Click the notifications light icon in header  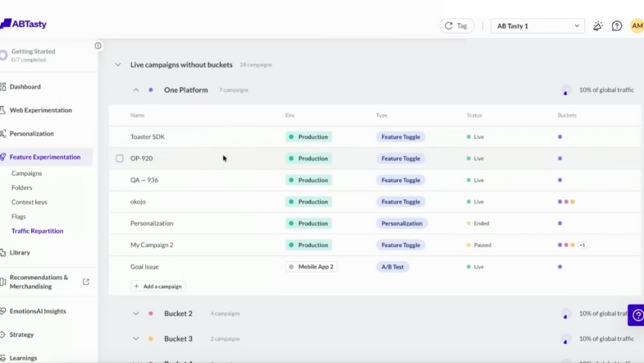click(x=598, y=26)
